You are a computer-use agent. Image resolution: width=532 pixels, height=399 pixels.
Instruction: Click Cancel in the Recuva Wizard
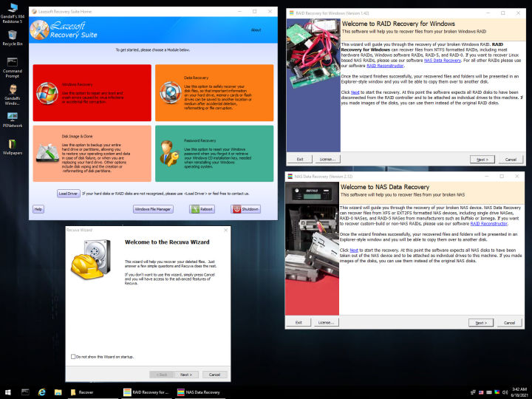pyautogui.click(x=214, y=375)
